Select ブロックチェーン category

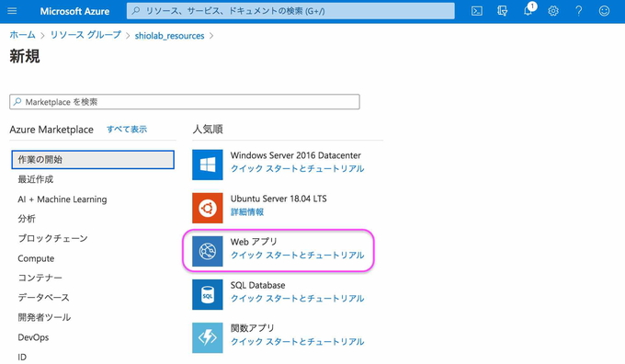tap(52, 238)
